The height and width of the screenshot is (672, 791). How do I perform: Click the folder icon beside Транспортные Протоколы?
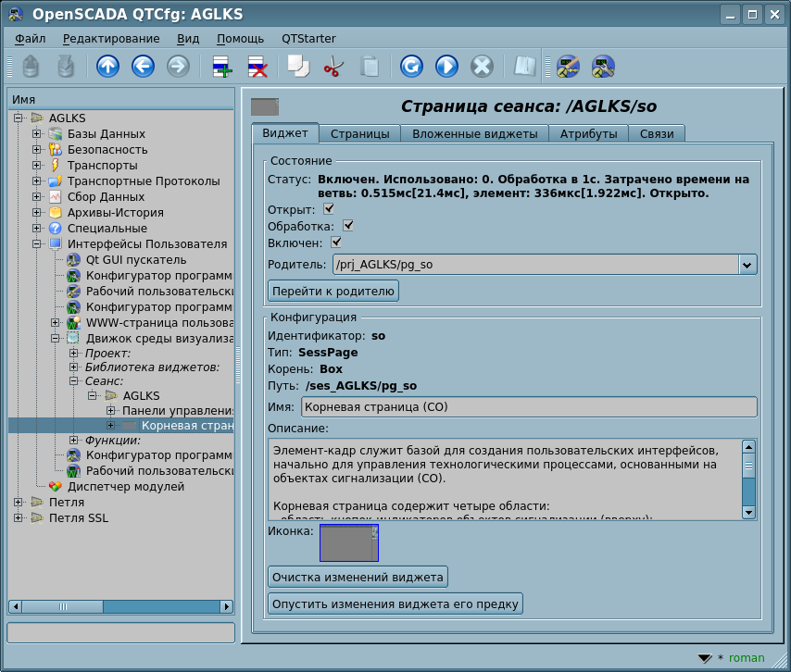(55, 181)
